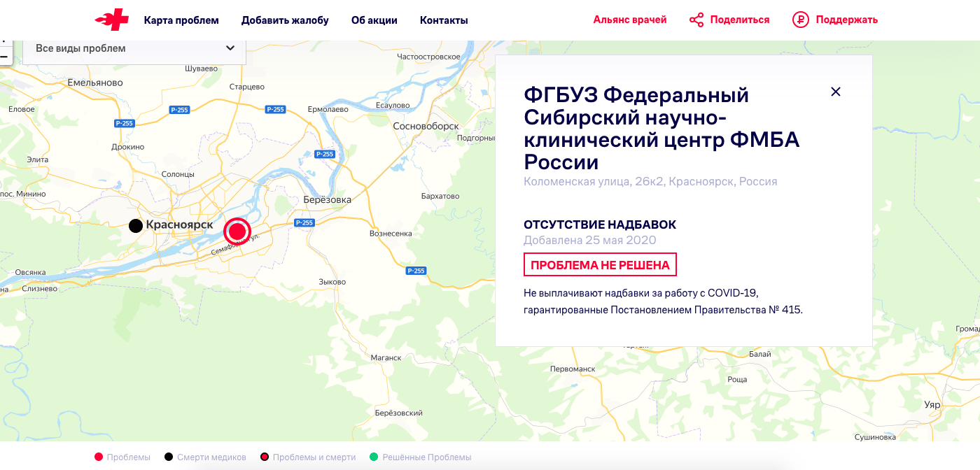Open the Все виды проблем dropdown
The width and height of the screenshot is (980, 470).
point(134,49)
